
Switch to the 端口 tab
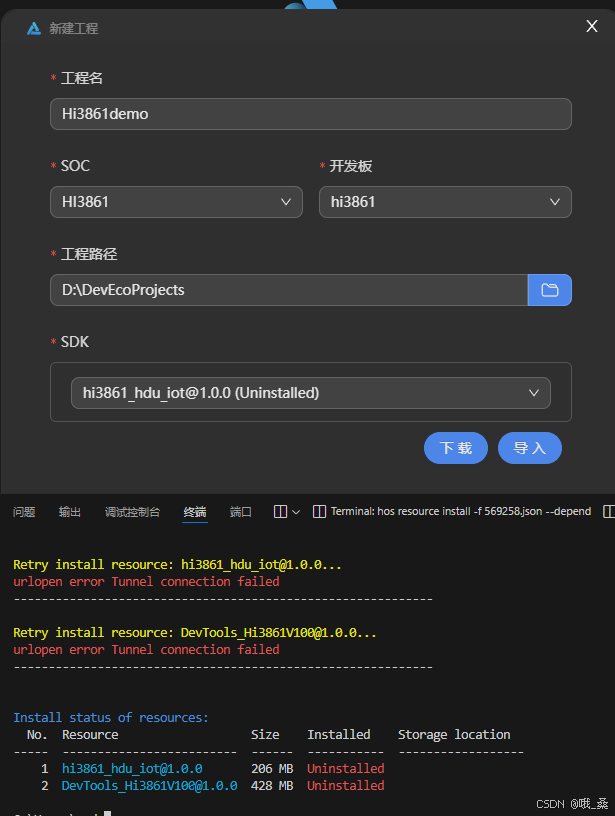click(x=240, y=512)
